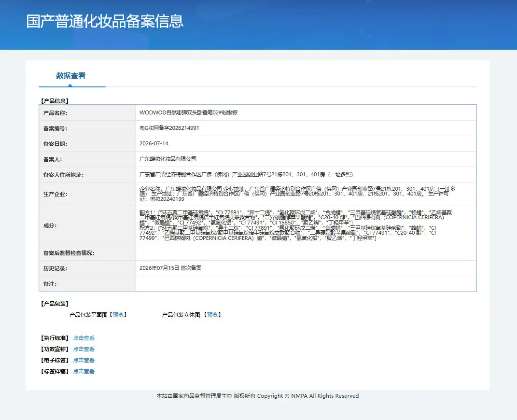Click the NMPA copyright footer text
Image resolution: width=517 pixels, height=420 pixels.
pyautogui.click(x=257, y=396)
